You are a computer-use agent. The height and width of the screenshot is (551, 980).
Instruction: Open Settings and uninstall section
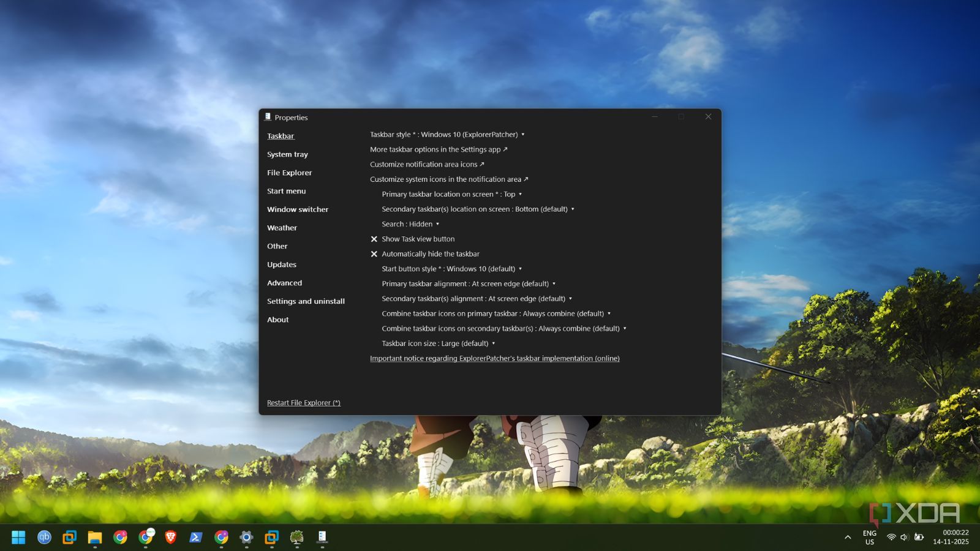coord(306,301)
